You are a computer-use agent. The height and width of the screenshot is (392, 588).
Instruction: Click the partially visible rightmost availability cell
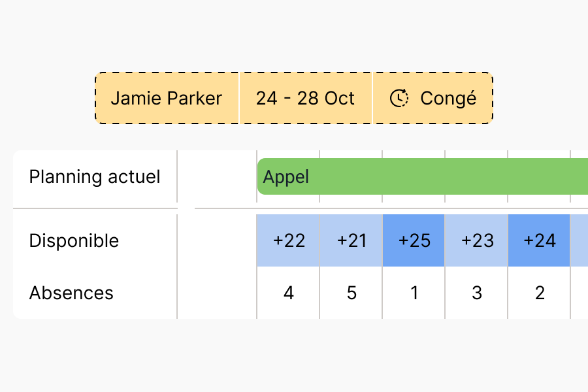(x=580, y=240)
